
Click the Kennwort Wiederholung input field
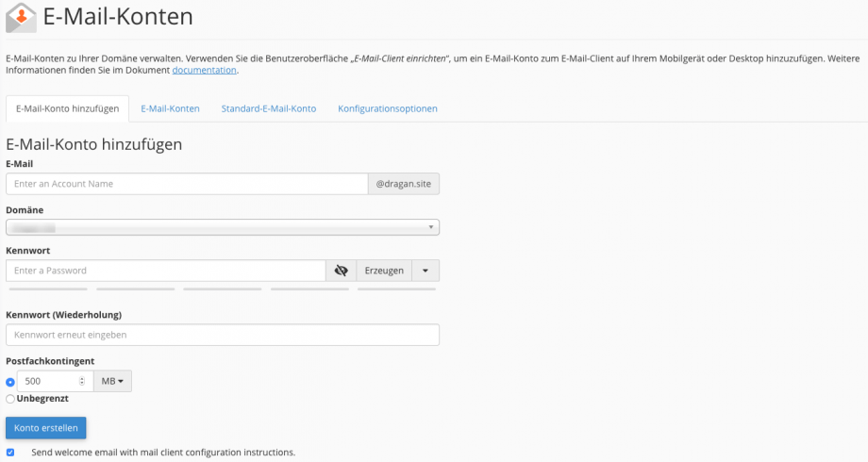(223, 335)
